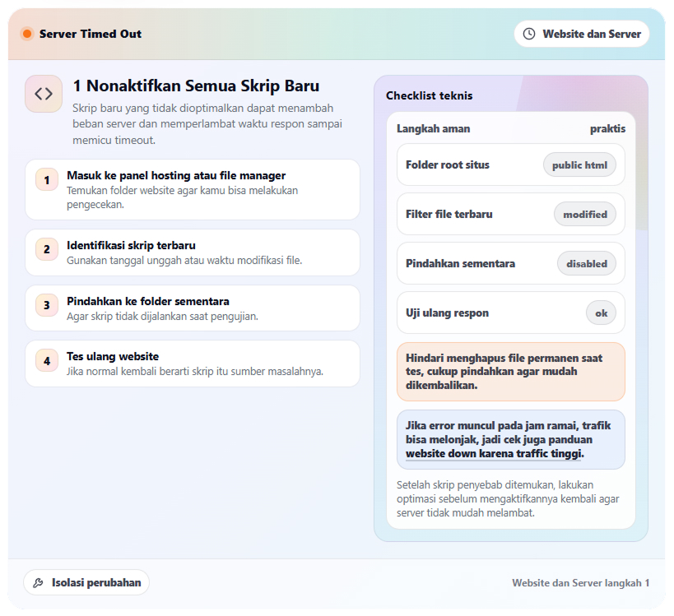Select step number 4 circle icon
674x616 pixels.
pyautogui.click(x=47, y=362)
